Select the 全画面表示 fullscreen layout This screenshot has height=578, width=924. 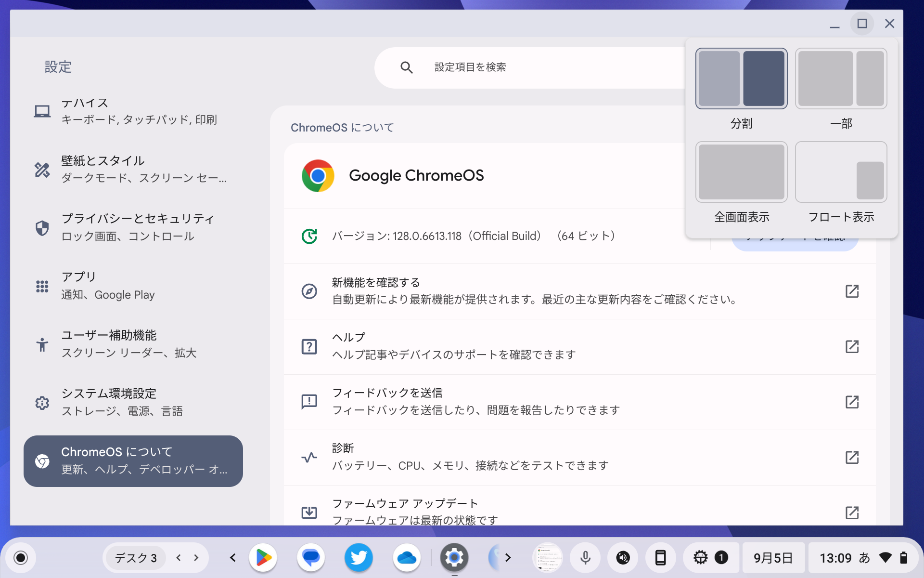(741, 172)
